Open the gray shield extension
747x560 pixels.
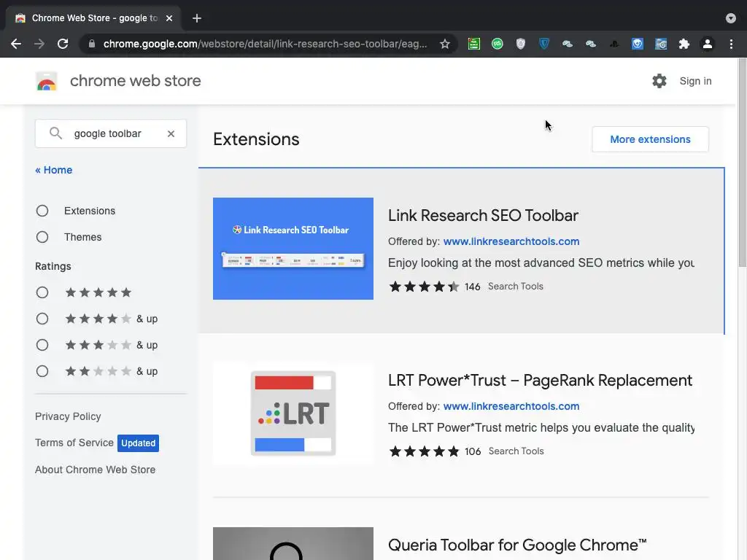pos(521,44)
